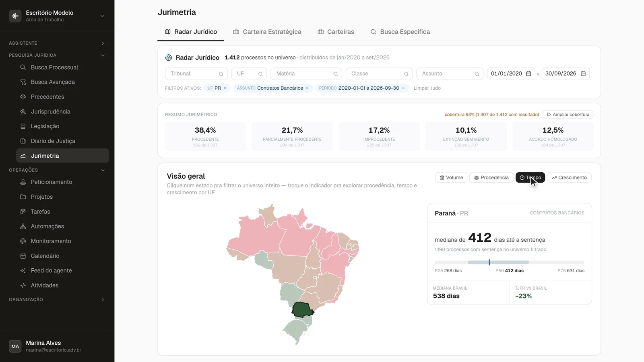
Task: Open the Tribunal filter combo box
Action: pos(196,74)
